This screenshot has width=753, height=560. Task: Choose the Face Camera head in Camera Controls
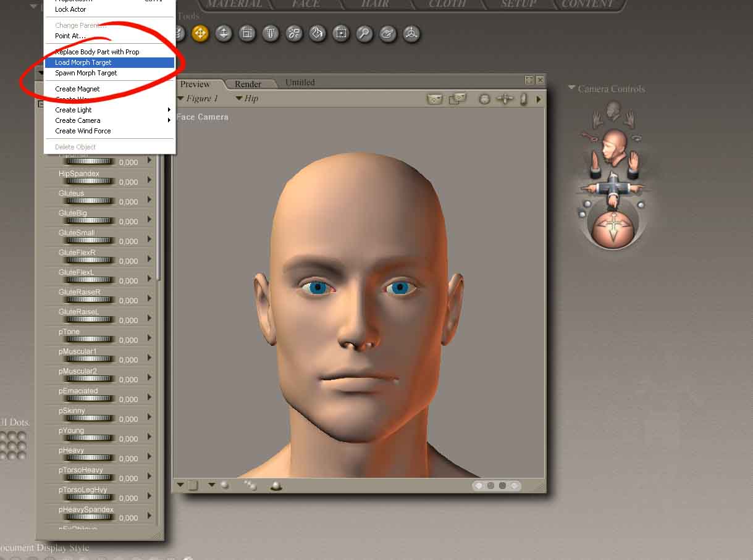(613, 111)
